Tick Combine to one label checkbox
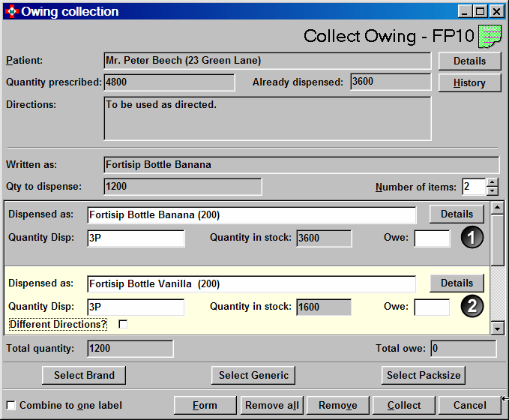Screen dimensions: 509x420 10,405
